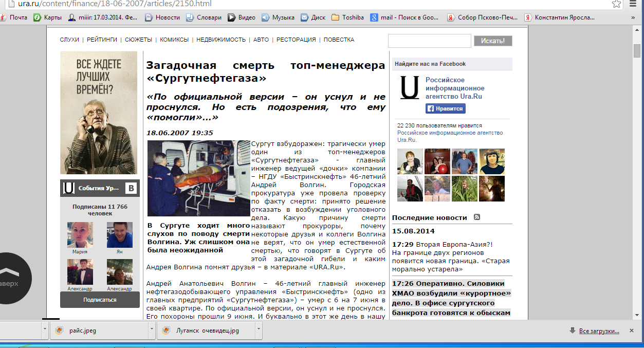Click the VK logo in События widget
This screenshot has height=348, width=644.
(131, 188)
